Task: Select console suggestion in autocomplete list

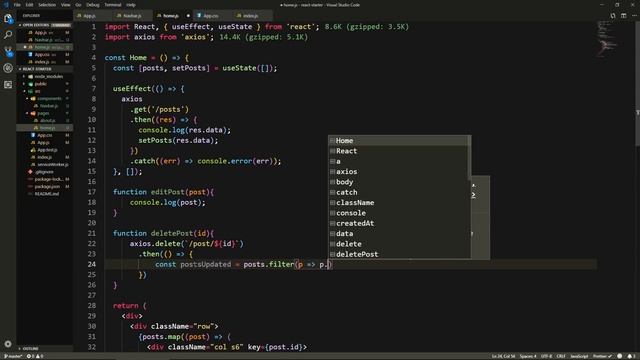Action: [398, 213]
